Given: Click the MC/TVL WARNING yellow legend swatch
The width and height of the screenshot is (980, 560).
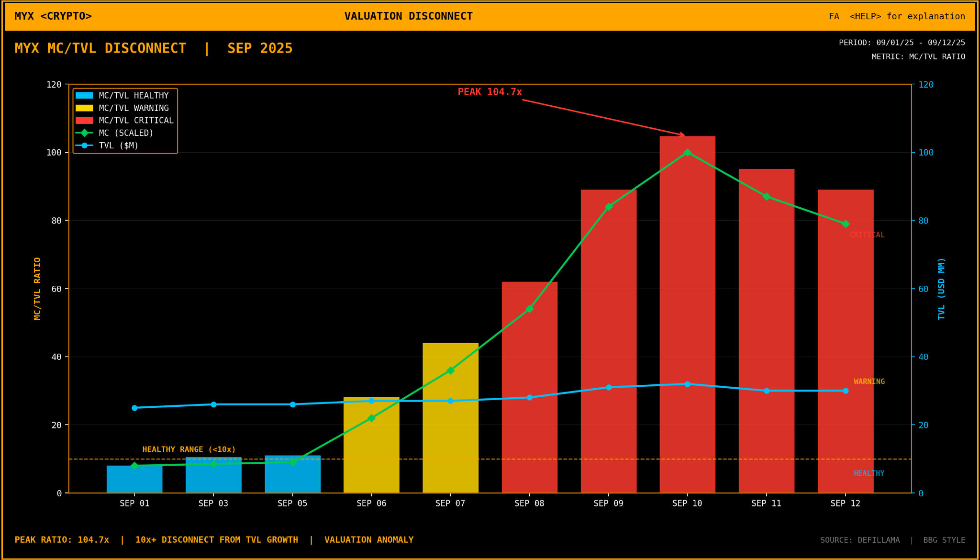Looking at the screenshot, I should coord(84,108).
